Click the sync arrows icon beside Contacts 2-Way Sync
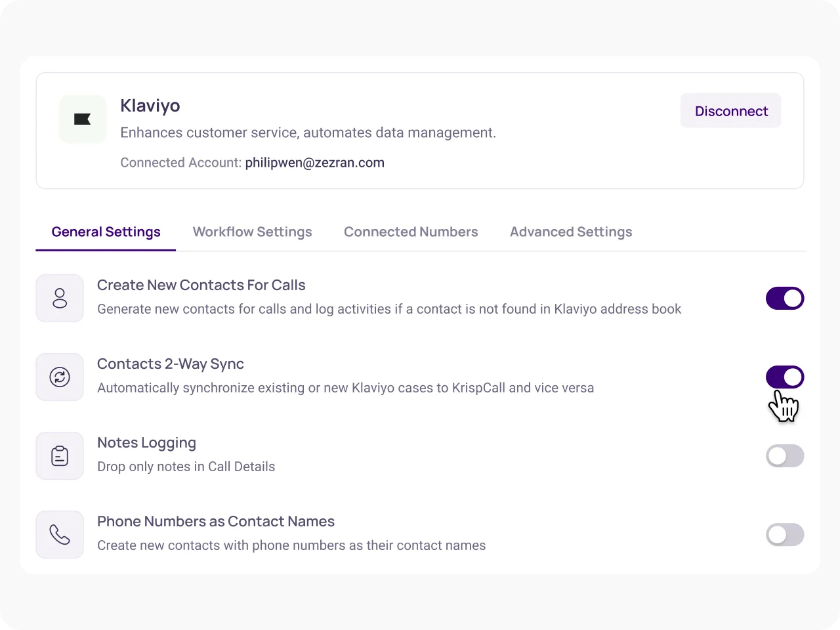 60,377
